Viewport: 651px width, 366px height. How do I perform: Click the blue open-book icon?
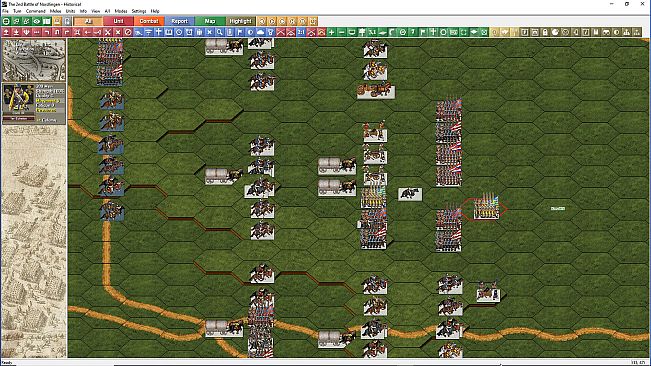[x=169, y=32]
